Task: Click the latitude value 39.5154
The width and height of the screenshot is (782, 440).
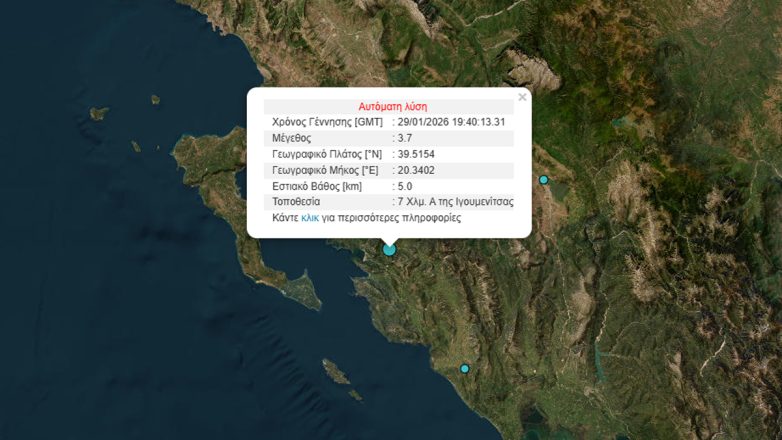Action: point(416,154)
